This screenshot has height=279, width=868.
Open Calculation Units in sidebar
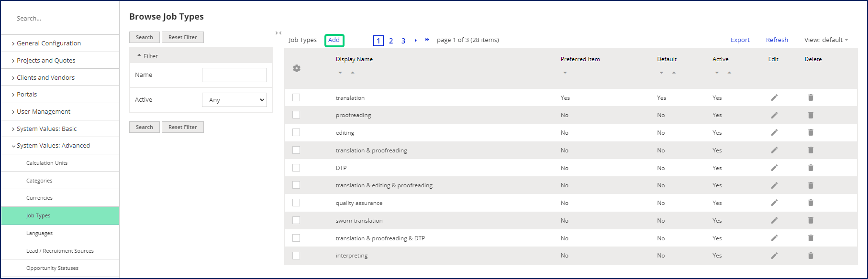[x=47, y=163]
